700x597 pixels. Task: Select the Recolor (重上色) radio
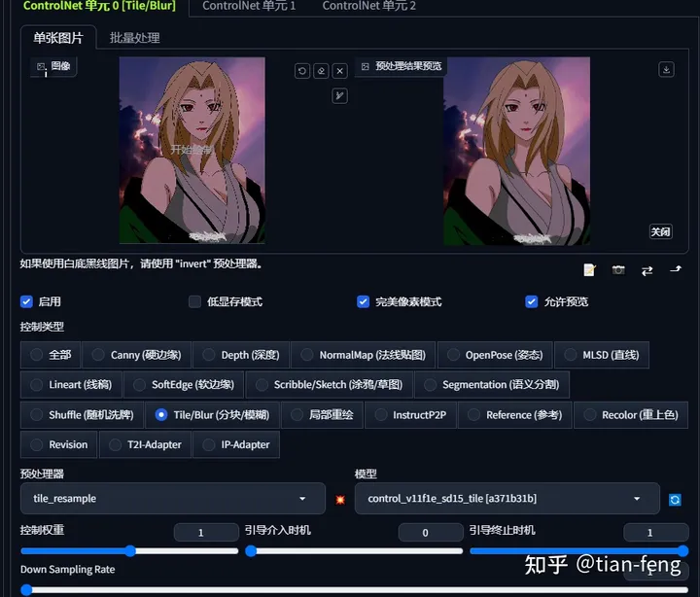[x=590, y=415]
